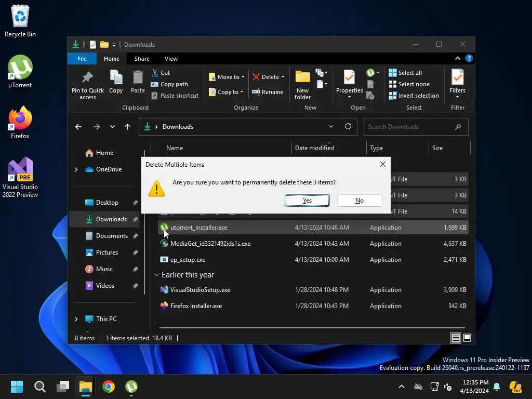Select Cut in the Clipboard group
The width and height of the screenshot is (532, 399).
click(161, 73)
